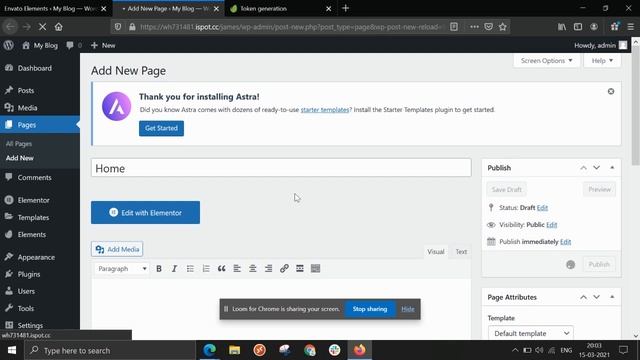Expand Screen Options panel

(x=547, y=61)
